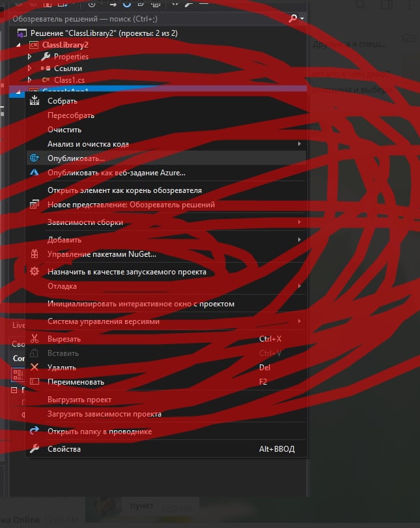Click the NuGet package management icon
Viewport: 420px width, 528px height.
click(35, 254)
